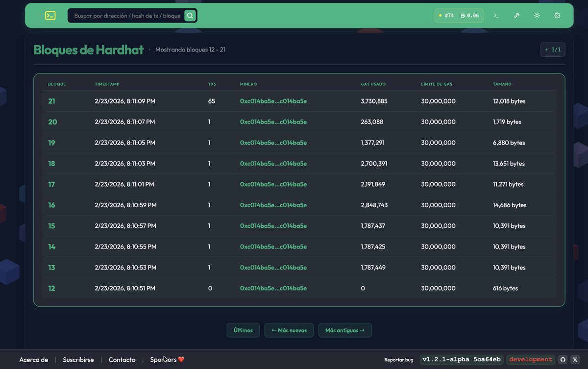The image size is (588, 369).
Task: Click the MINERO column header
Action: point(248,84)
